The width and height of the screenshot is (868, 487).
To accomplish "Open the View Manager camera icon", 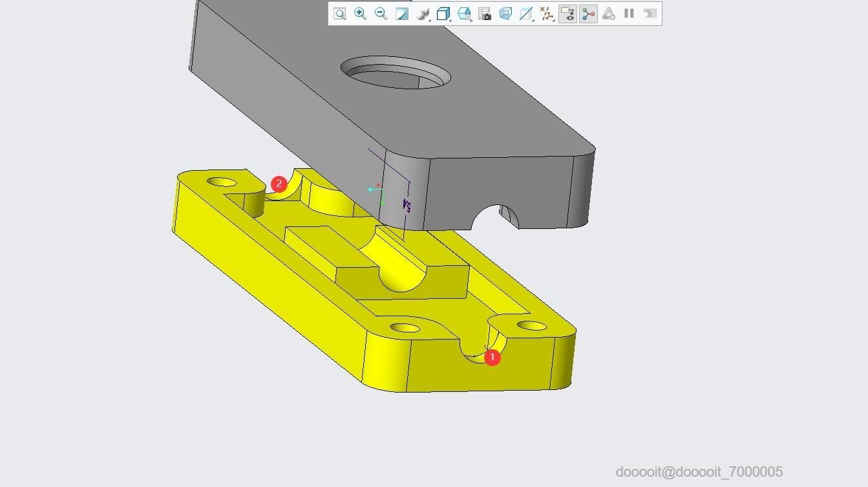I will tap(485, 14).
